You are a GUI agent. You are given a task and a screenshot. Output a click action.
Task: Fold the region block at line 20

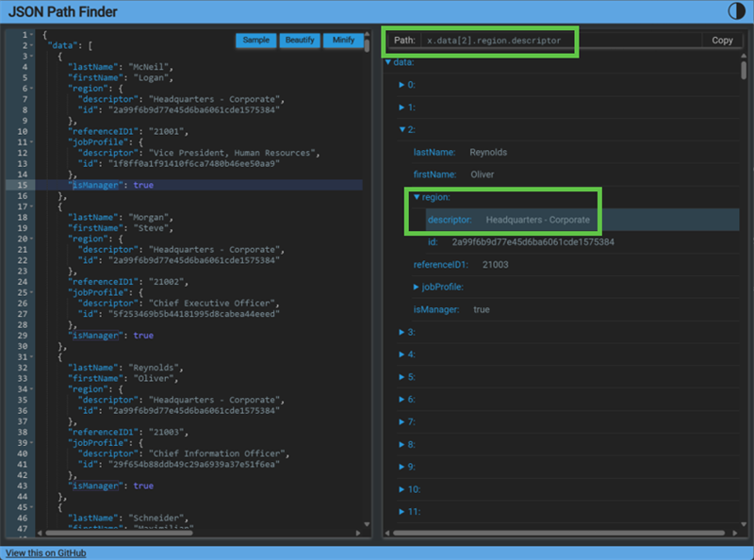coord(31,239)
